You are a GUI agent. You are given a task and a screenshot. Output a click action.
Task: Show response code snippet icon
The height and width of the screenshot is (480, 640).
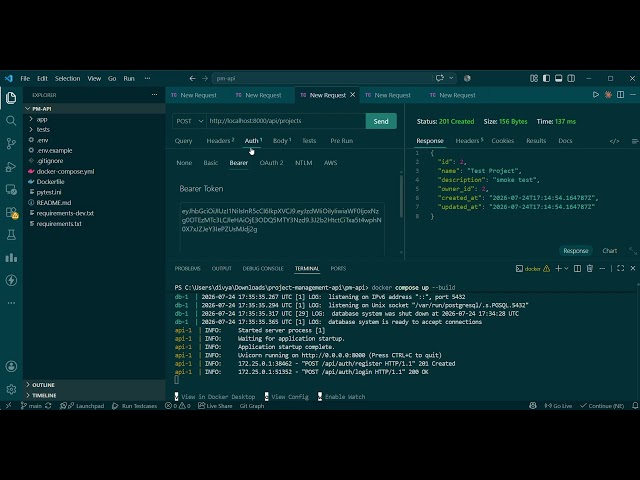[x=614, y=141]
